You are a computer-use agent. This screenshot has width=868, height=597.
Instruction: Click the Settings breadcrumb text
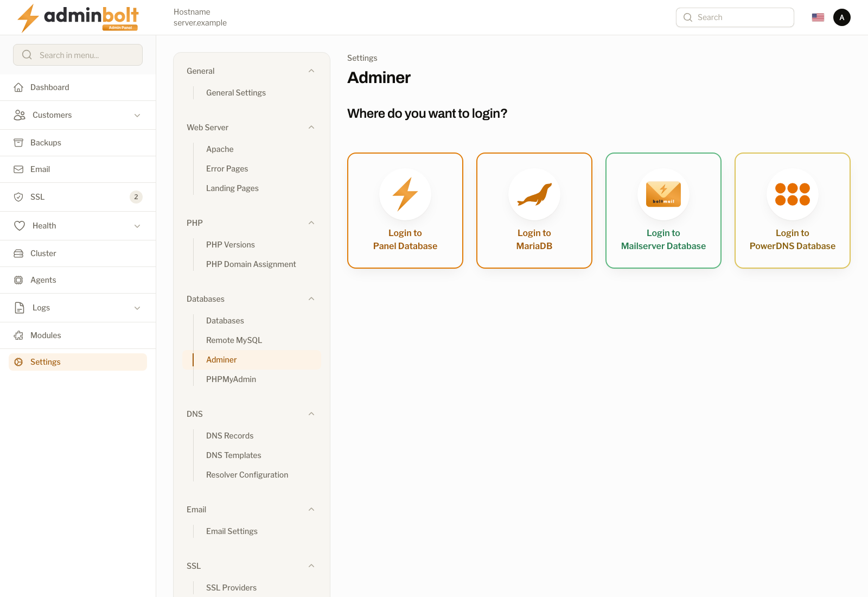pyautogui.click(x=362, y=58)
